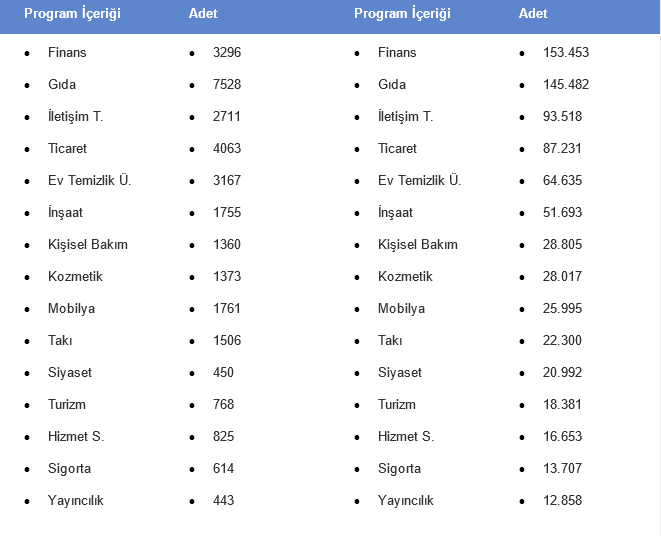This screenshot has height=536, width=661.
Task: Click the İletişim T. value 93.518
Action: pos(562,116)
